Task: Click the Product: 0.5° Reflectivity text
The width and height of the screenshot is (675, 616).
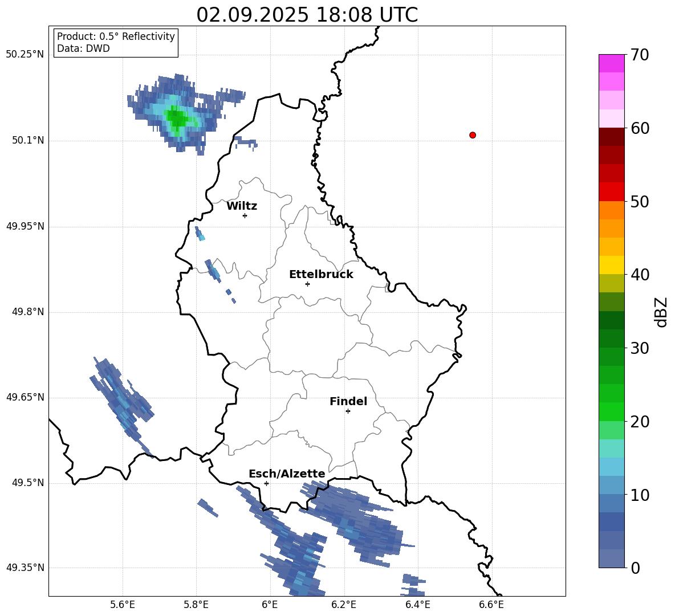Action: click(x=116, y=36)
